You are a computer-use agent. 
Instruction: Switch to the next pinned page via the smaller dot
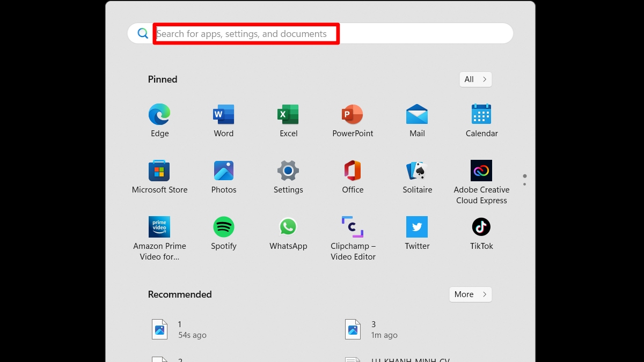524,184
